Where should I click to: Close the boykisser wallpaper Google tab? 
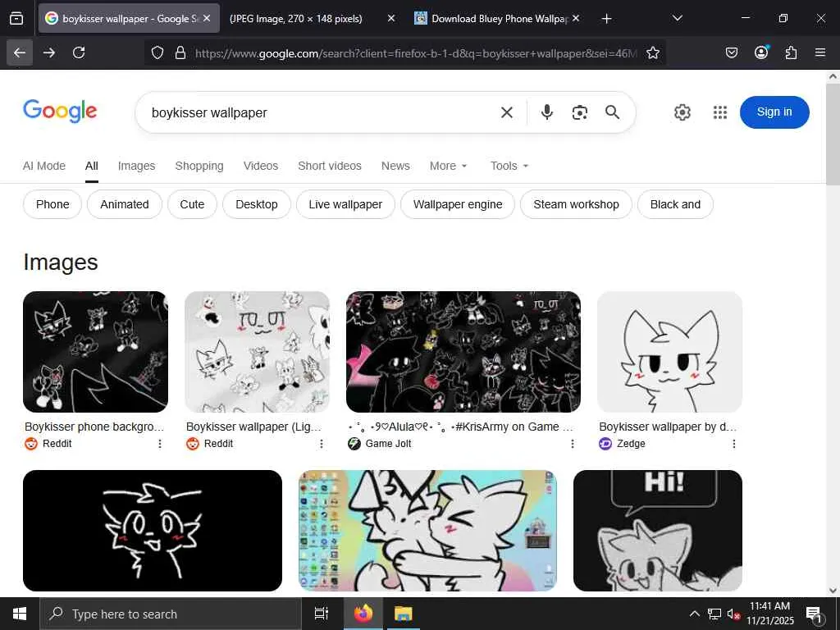[x=207, y=18]
